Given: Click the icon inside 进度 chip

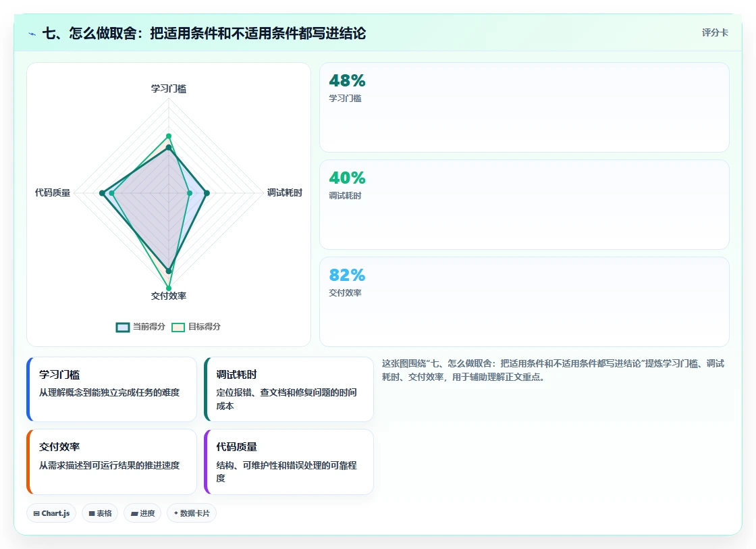Looking at the screenshot, I should point(134,514).
